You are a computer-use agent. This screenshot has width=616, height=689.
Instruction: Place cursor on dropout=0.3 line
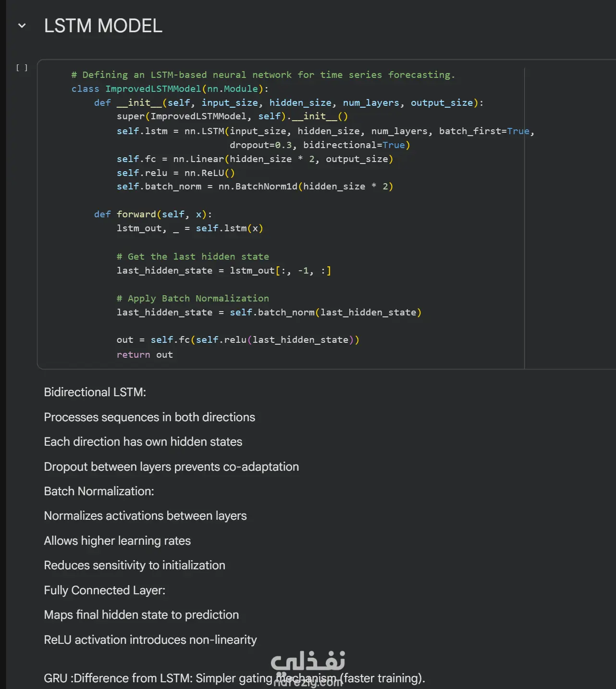coord(320,145)
